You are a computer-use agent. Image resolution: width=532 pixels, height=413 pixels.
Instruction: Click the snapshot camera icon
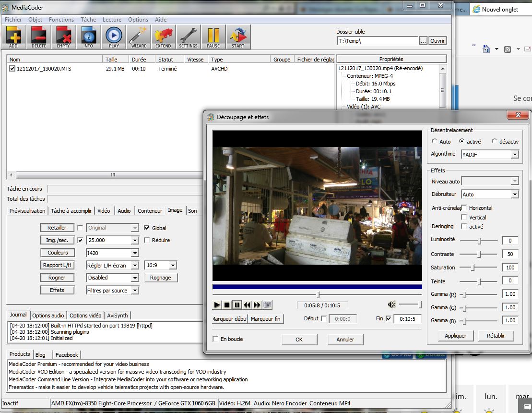267,305
